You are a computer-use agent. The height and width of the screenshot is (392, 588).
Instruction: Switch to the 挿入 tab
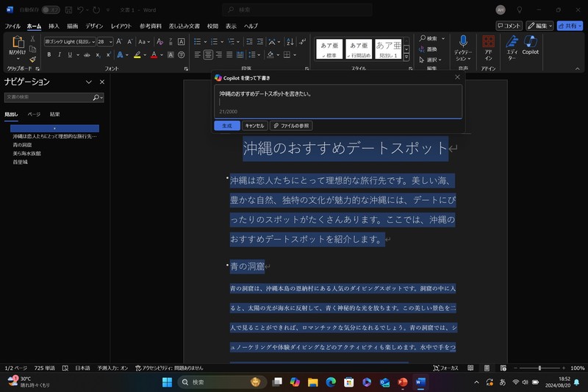[x=54, y=26]
